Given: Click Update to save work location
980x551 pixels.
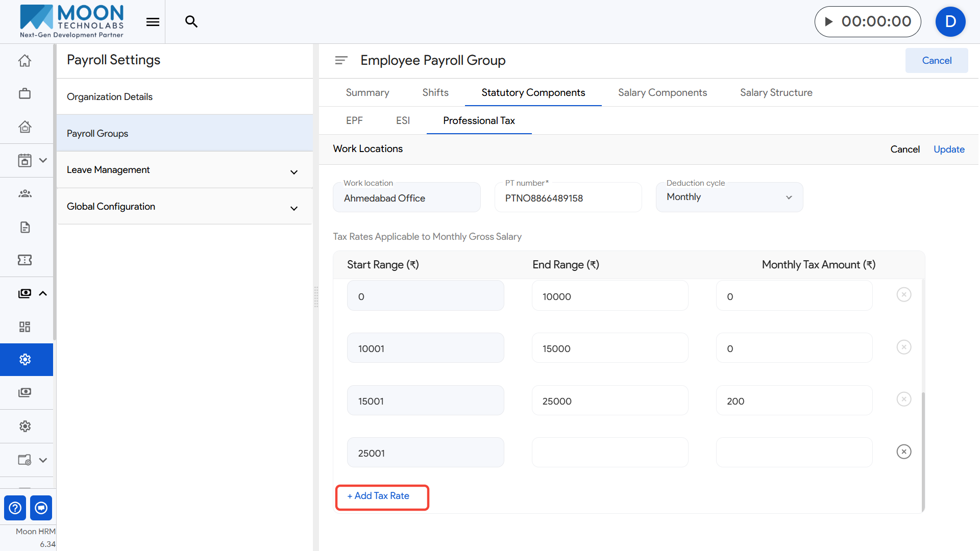Looking at the screenshot, I should 948,149.
